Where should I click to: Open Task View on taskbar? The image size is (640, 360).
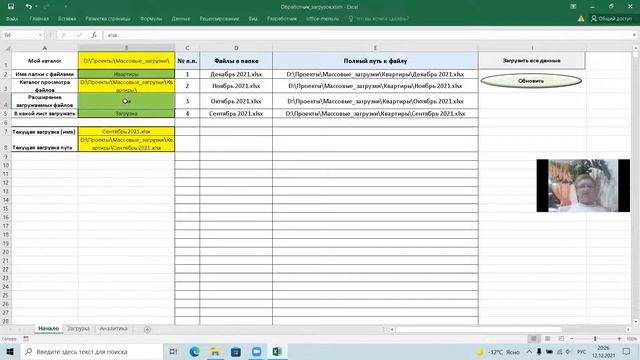click(x=173, y=351)
